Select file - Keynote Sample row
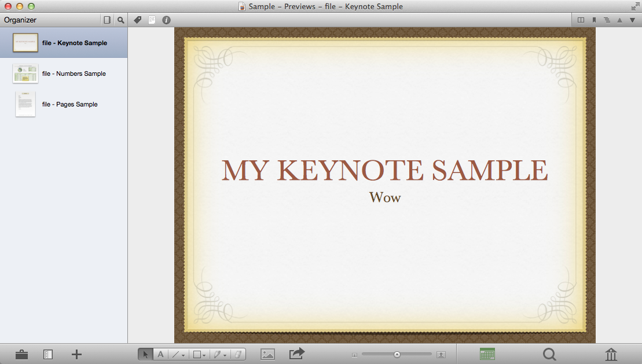Image resolution: width=642 pixels, height=364 pixels. click(64, 43)
